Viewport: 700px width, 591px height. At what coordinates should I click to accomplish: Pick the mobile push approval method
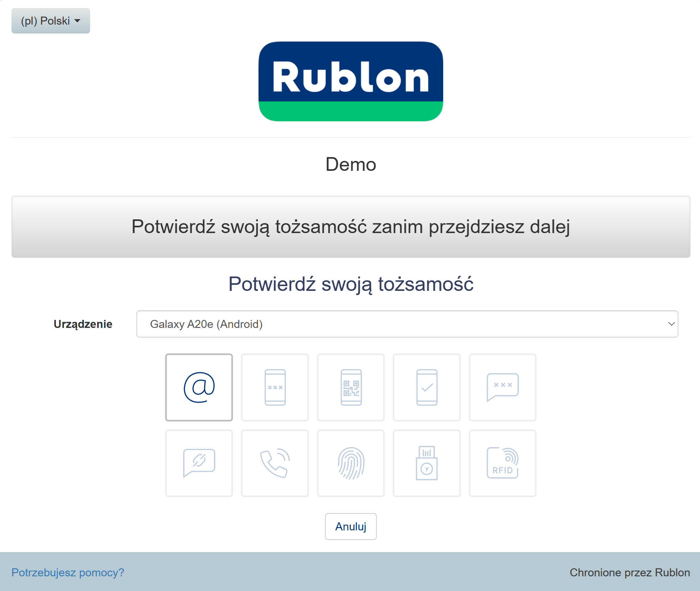tap(427, 387)
